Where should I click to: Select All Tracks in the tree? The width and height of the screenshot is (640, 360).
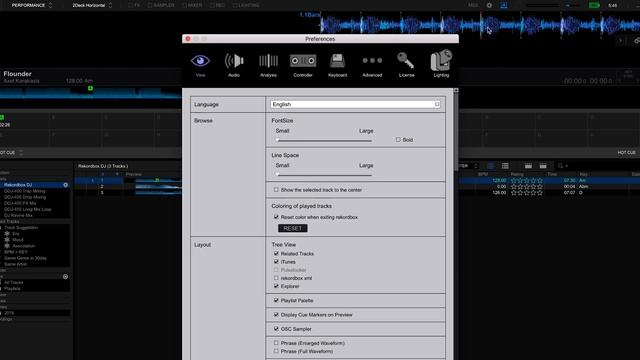(x=13, y=282)
